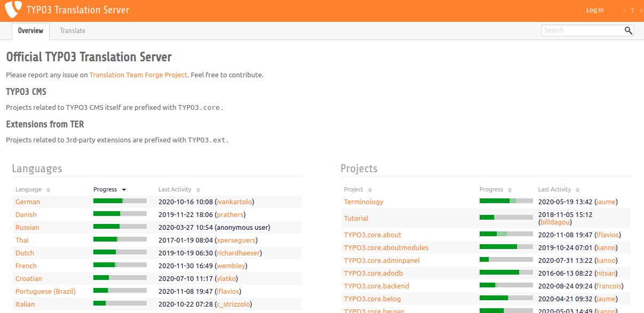Click the plus icon to increase text size
The image size is (644, 313).
pos(640,10)
